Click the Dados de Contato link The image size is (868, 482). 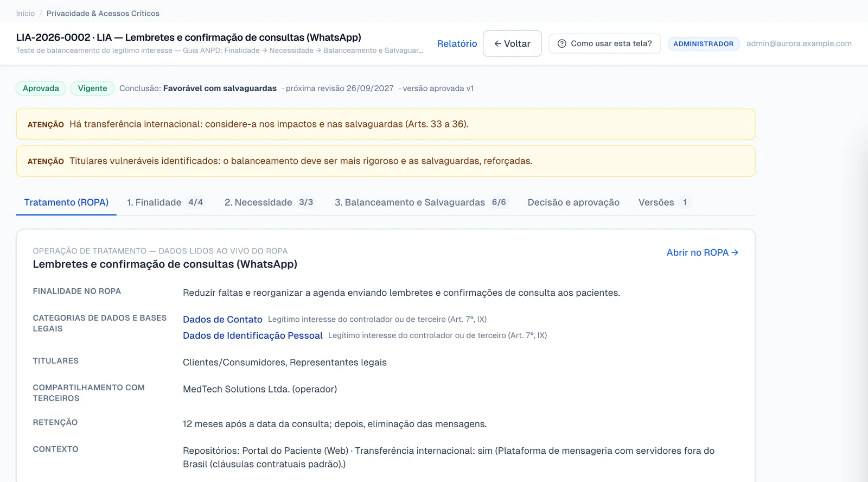coord(222,320)
